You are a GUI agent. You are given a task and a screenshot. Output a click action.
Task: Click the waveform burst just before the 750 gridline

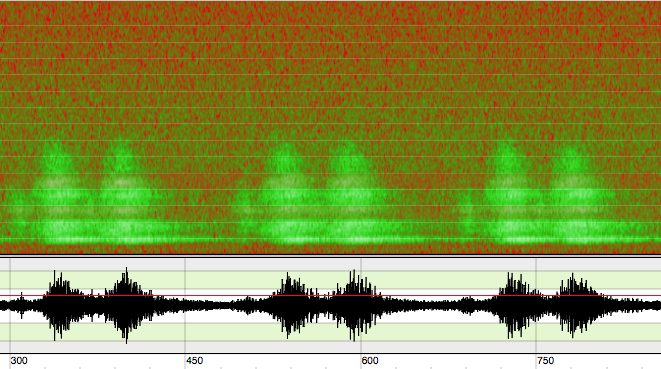pos(516,305)
